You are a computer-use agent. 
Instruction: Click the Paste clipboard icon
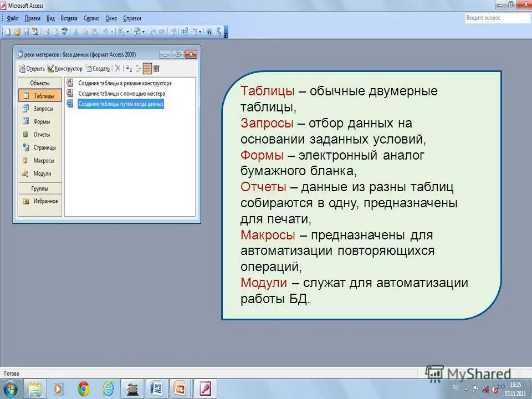coord(94,32)
